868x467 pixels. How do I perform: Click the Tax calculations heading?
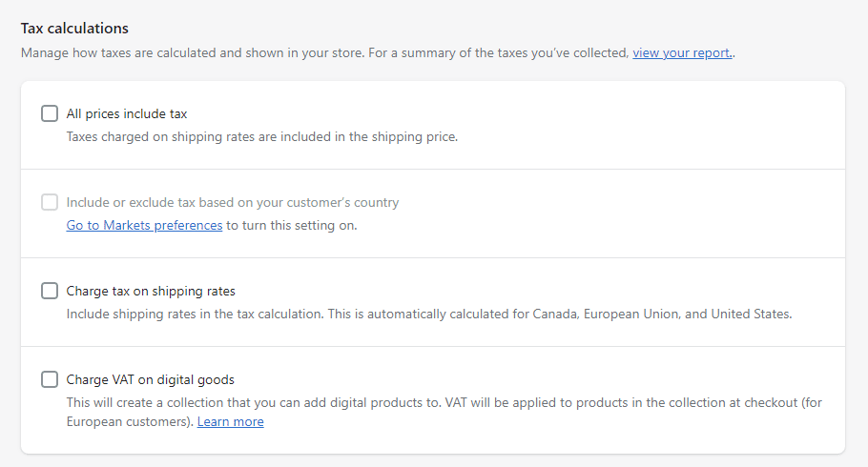(x=74, y=29)
